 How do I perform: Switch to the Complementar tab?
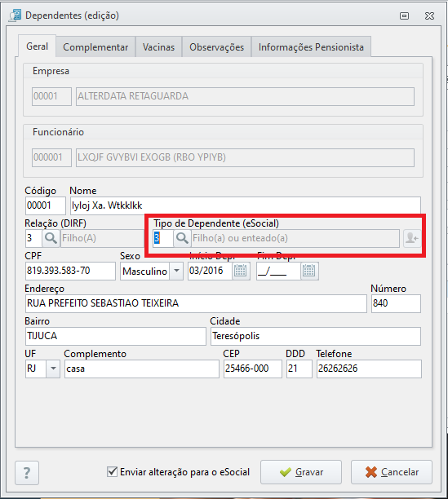pyautogui.click(x=95, y=47)
